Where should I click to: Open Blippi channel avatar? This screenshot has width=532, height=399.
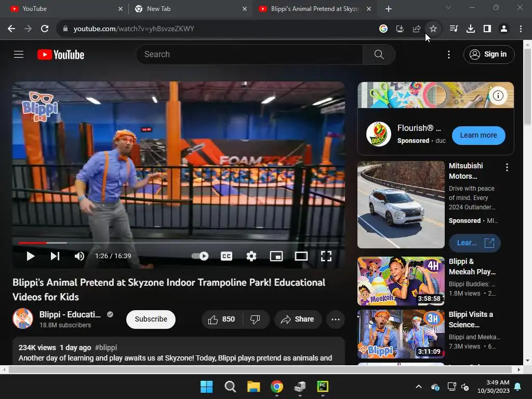pos(23,318)
